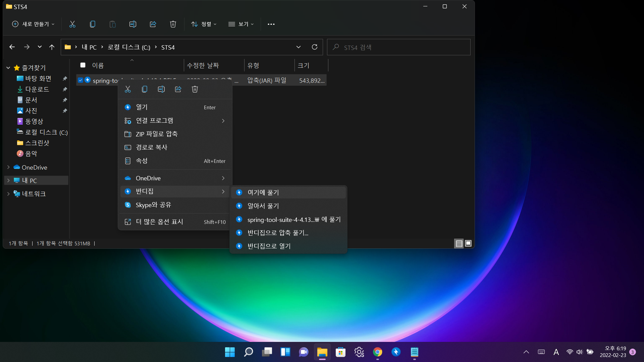The image size is (644, 362).
Task: Click the 새로 만들기 button
Action: (x=33, y=24)
